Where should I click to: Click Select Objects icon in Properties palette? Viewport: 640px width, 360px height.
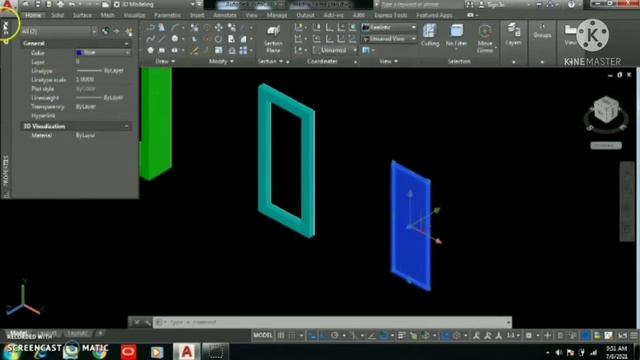[117, 31]
